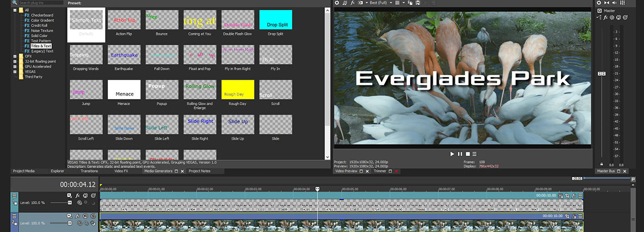Click the Downmix Output icon in Master Bus

pyautogui.click(x=607, y=2)
